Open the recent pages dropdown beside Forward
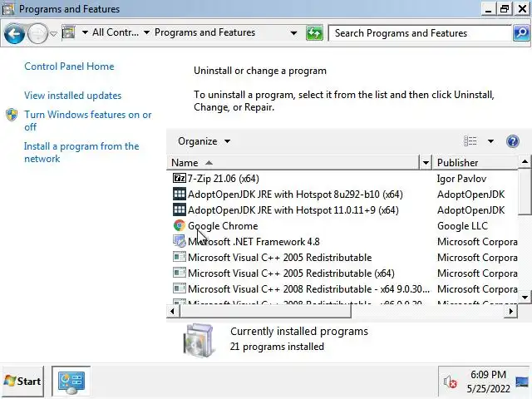 point(53,33)
